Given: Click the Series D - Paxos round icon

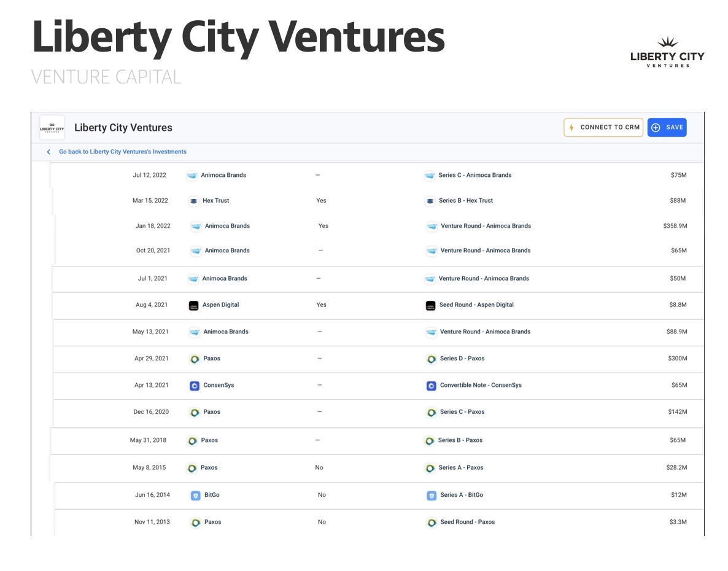Looking at the screenshot, I should coord(432,359).
